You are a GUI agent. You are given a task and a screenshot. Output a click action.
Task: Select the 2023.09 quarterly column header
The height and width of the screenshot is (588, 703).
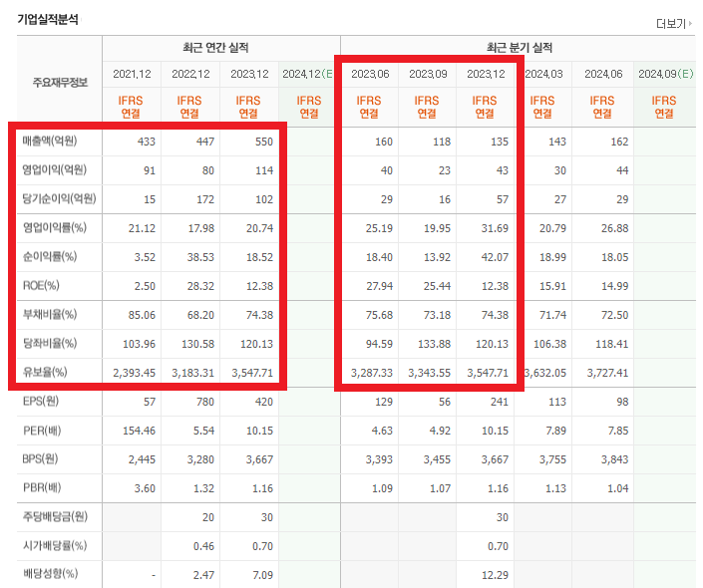pos(428,74)
